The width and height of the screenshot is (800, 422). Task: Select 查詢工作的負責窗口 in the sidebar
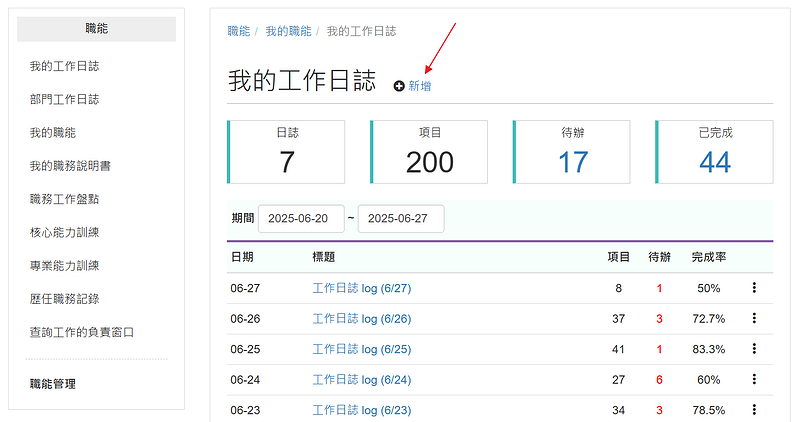82,332
